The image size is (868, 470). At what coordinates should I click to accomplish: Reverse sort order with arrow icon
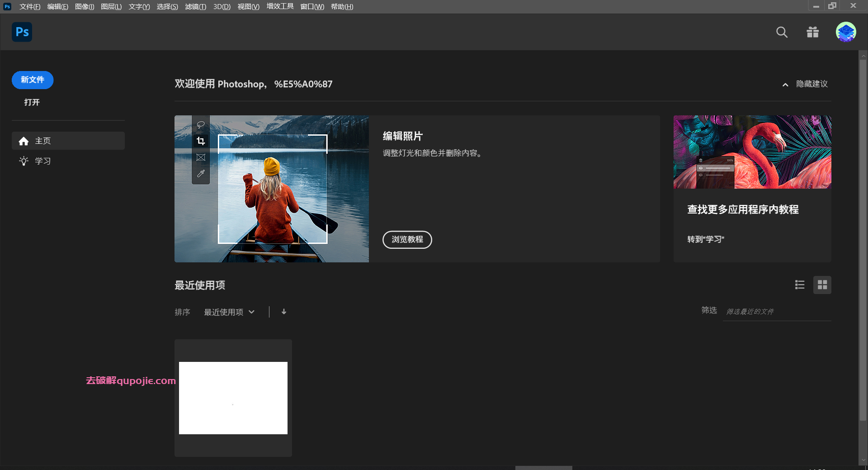284,312
